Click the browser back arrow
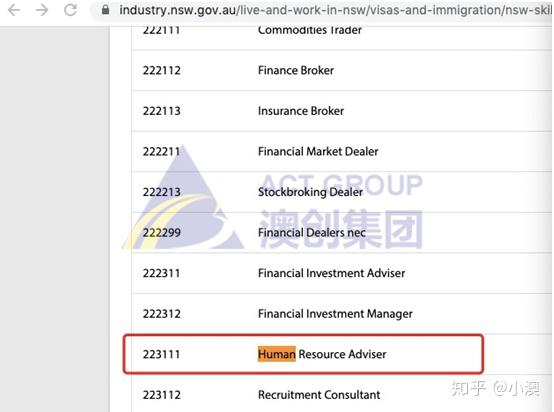This screenshot has height=412, width=554. [x=14, y=10]
